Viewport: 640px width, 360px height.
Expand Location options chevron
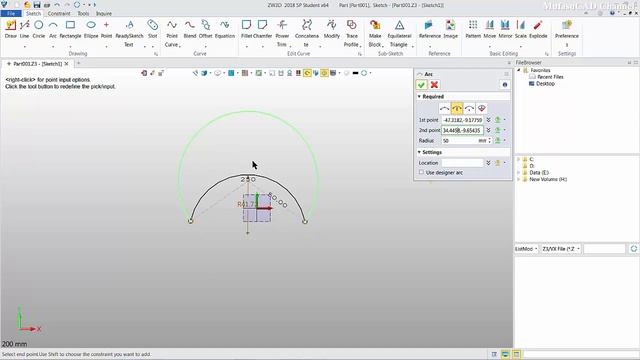[489, 163]
